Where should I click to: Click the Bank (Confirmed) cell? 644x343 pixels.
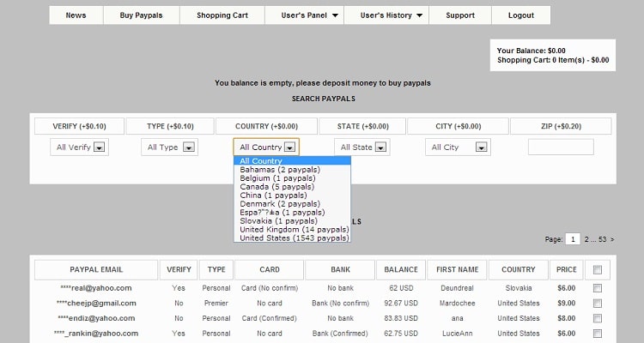340,334
